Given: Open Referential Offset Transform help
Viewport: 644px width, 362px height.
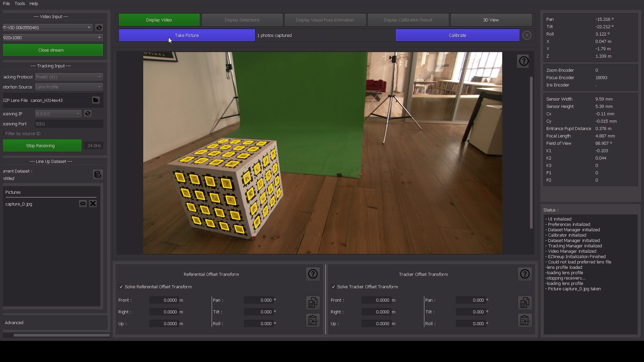Looking at the screenshot, I should (313, 274).
